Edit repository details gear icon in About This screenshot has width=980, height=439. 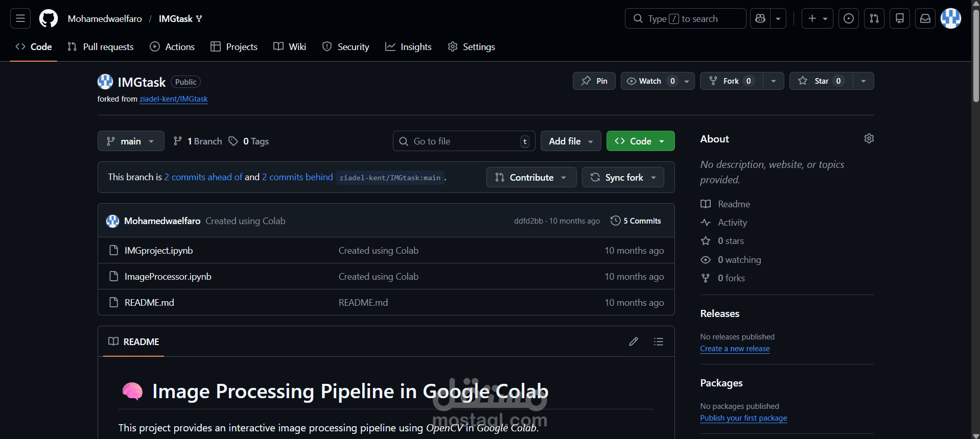point(869,139)
